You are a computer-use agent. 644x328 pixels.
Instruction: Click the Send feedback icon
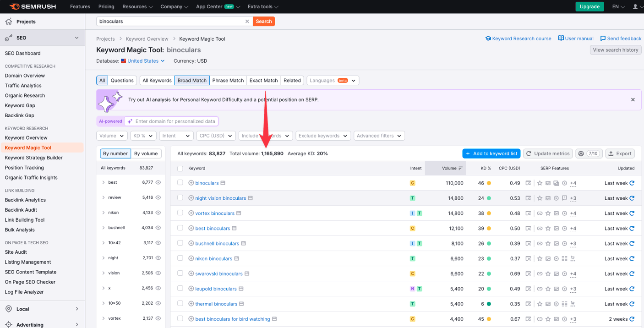point(603,38)
